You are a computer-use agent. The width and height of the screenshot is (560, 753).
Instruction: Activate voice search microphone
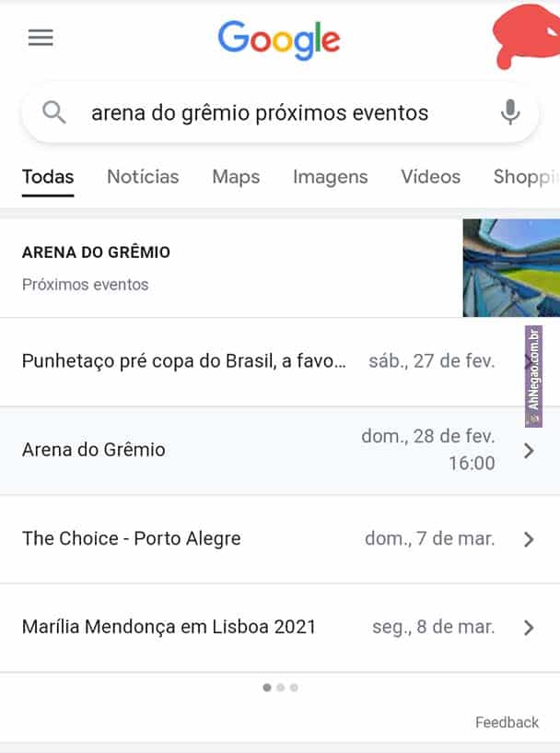coord(509,112)
